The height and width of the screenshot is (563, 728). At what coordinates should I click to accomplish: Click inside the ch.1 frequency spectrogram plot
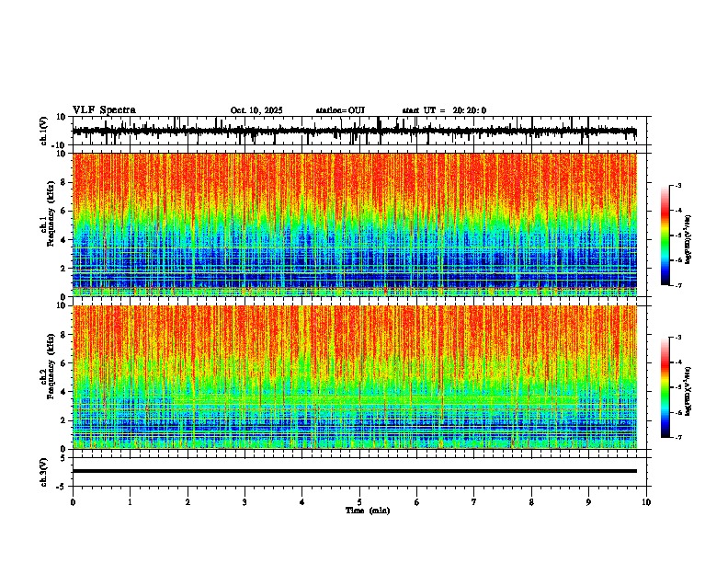pos(355,224)
